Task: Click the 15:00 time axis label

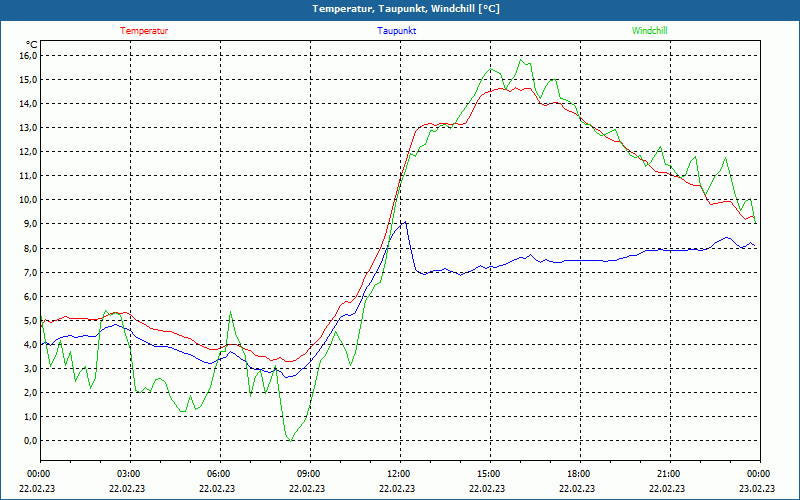Action: point(490,474)
